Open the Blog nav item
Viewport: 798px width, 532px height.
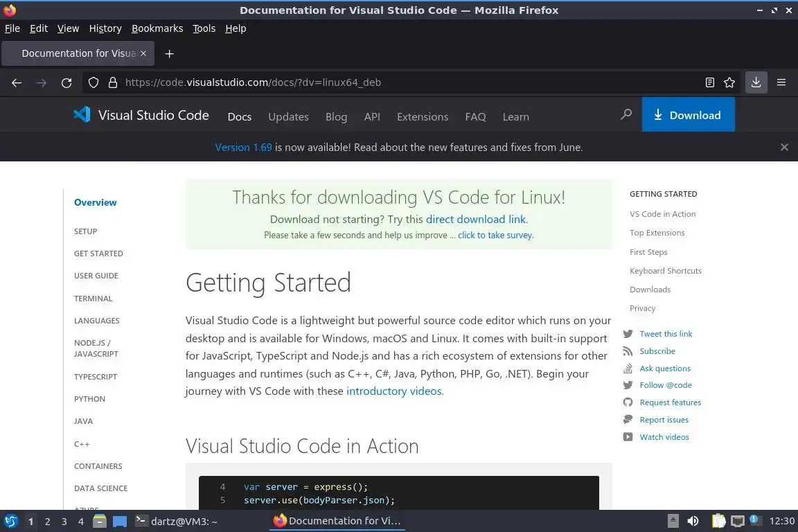337,116
